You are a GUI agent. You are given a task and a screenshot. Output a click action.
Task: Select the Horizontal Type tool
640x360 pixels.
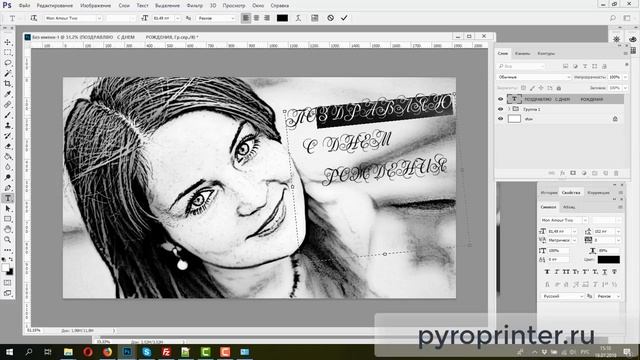8,198
